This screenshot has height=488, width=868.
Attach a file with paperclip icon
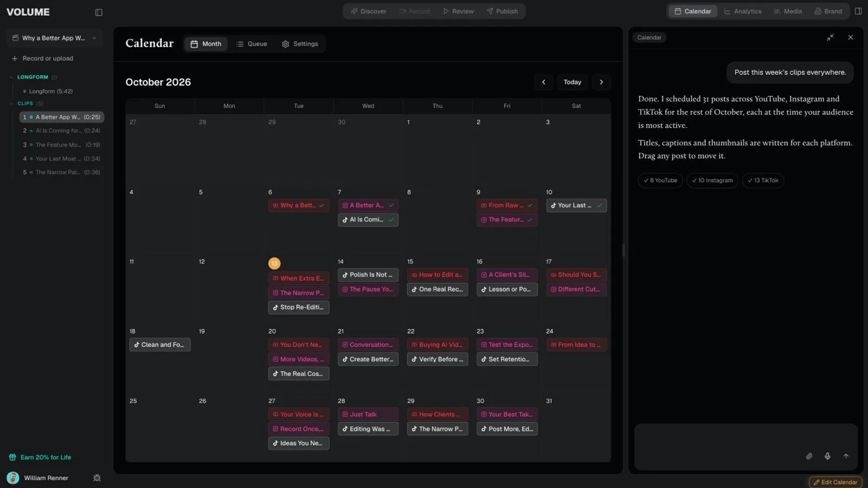click(x=809, y=456)
